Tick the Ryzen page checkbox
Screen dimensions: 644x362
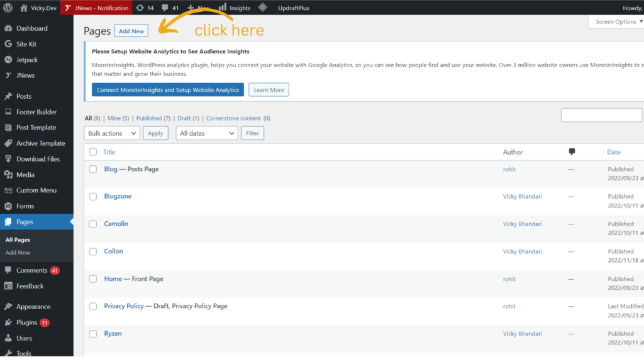pos(93,334)
